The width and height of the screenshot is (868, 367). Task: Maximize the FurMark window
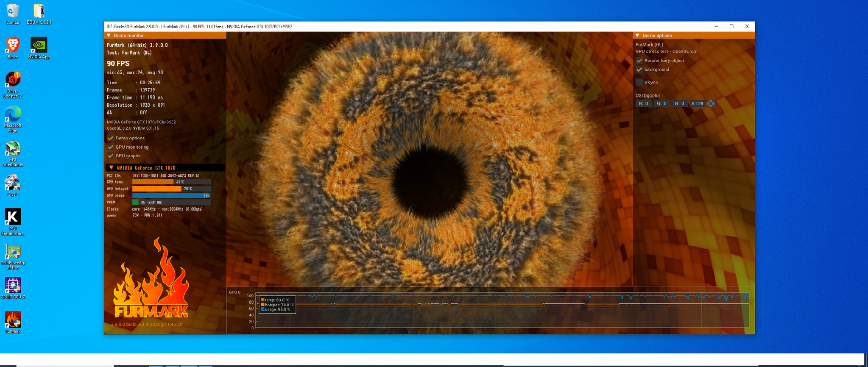pos(731,26)
